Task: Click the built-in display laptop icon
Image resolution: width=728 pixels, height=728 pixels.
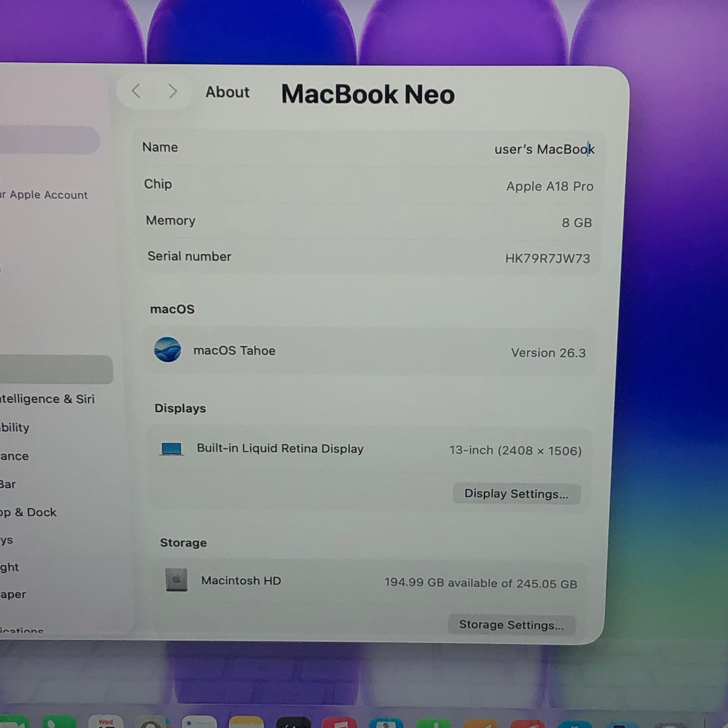Action: pos(171,448)
